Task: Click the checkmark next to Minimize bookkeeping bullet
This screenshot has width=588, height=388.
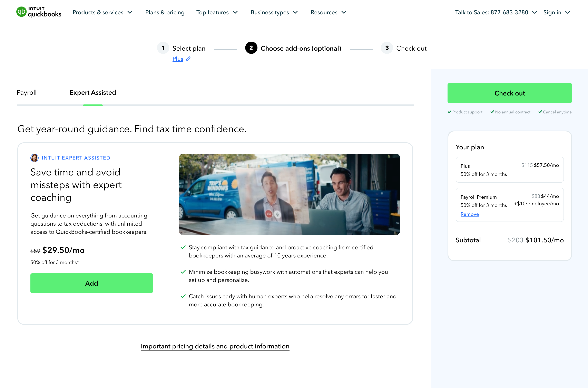Action: coord(183,272)
